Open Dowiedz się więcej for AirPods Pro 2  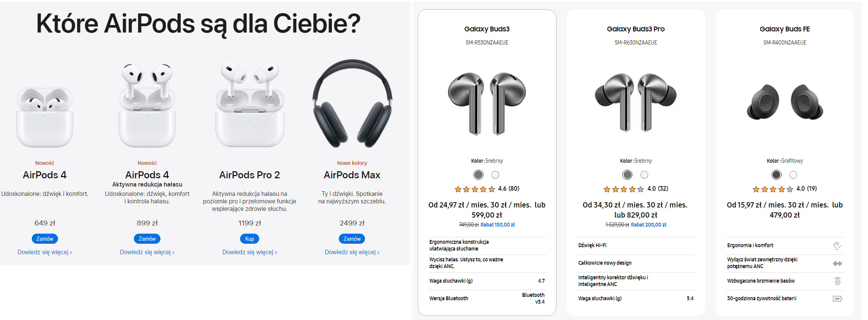click(x=249, y=252)
